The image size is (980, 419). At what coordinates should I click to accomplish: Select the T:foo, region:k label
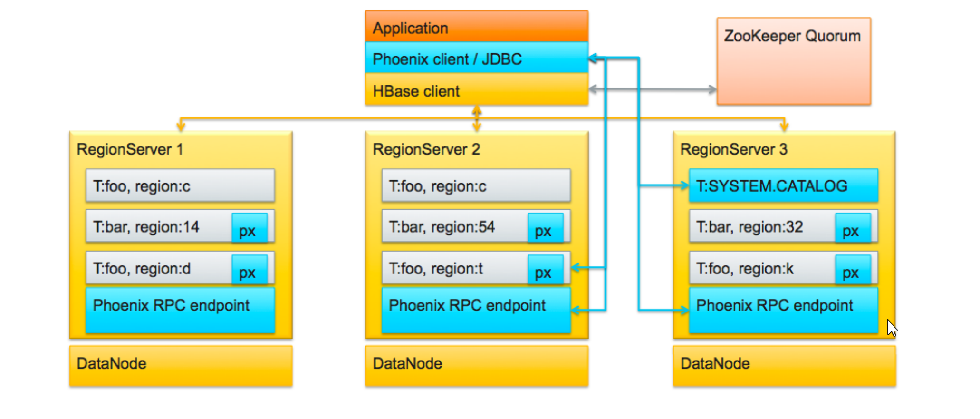point(745,269)
